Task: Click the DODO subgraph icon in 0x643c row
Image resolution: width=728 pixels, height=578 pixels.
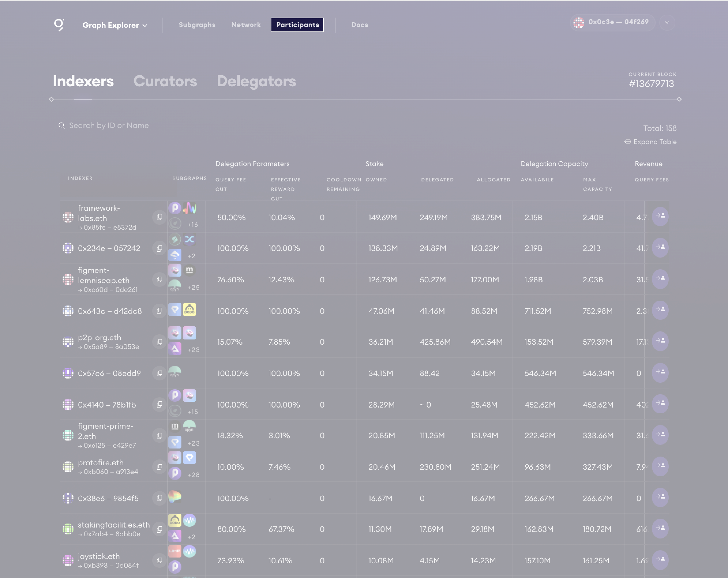Action: pyautogui.click(x=189, y=310)
